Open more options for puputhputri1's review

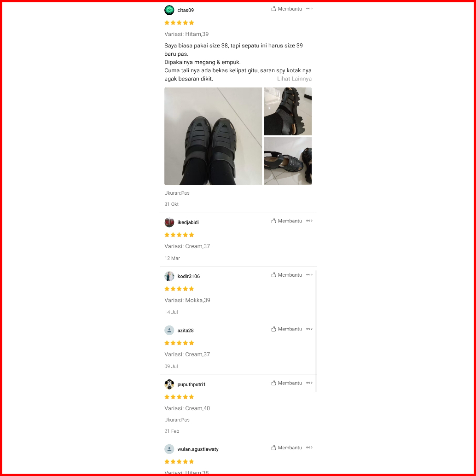[x=309, y=383]
